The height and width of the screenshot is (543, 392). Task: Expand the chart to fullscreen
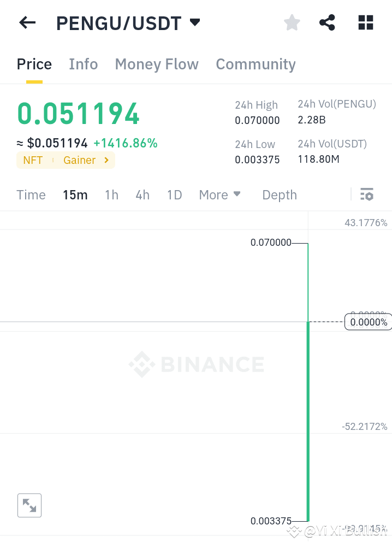(x=29, y=505)
